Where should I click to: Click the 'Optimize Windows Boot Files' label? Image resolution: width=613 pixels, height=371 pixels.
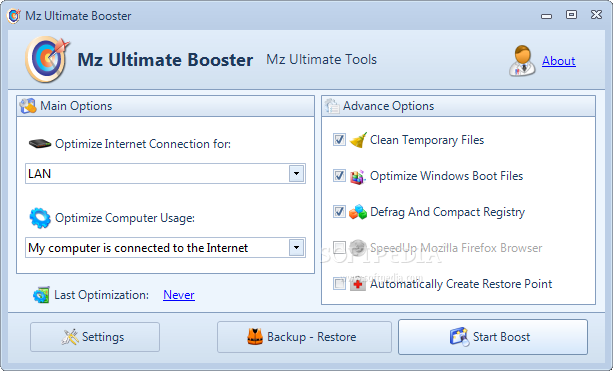click(446, 176)
